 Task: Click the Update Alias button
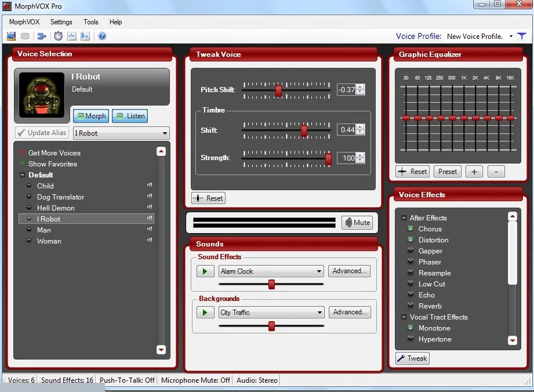pos(42,132)
